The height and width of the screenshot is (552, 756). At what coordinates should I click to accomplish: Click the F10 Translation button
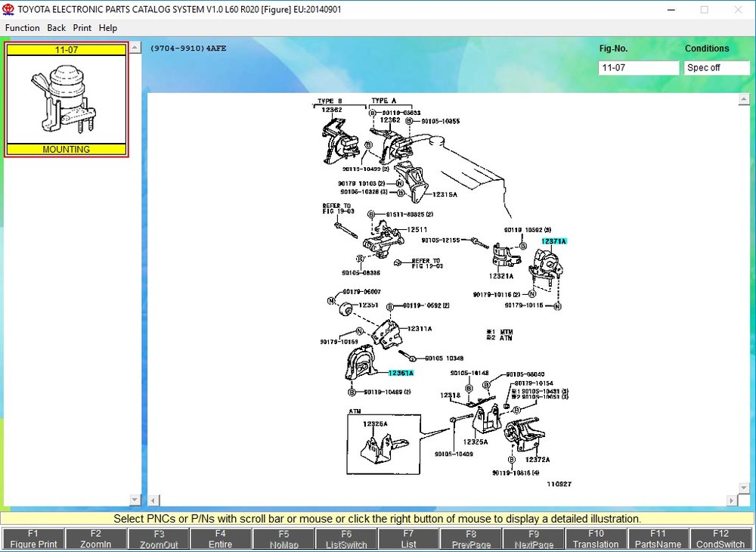click(x=596, y=538)
